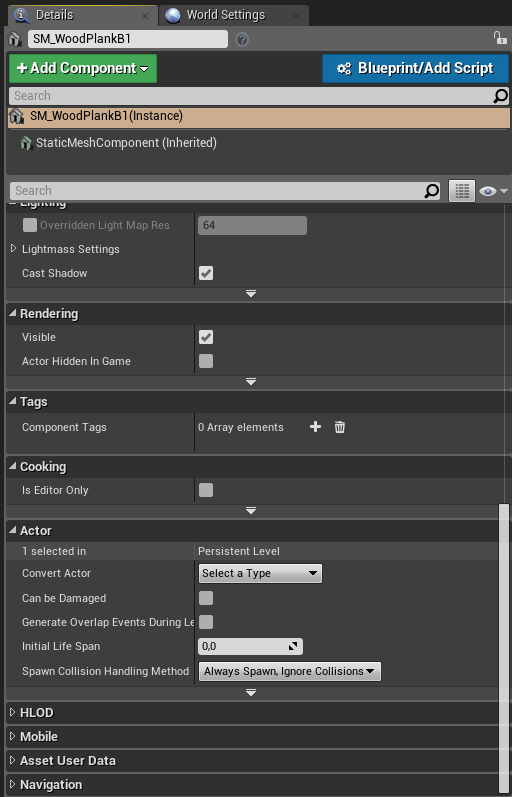Click the StaticMeshComponent icon
The width and height of the screenshot is (512, 797).
click(x=26, y=143)
